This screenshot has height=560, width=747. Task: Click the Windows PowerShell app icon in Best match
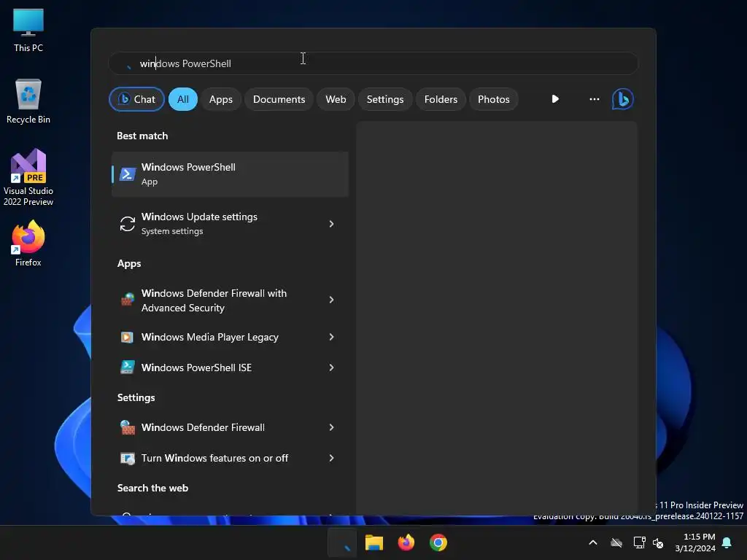[x=127, y=174]
